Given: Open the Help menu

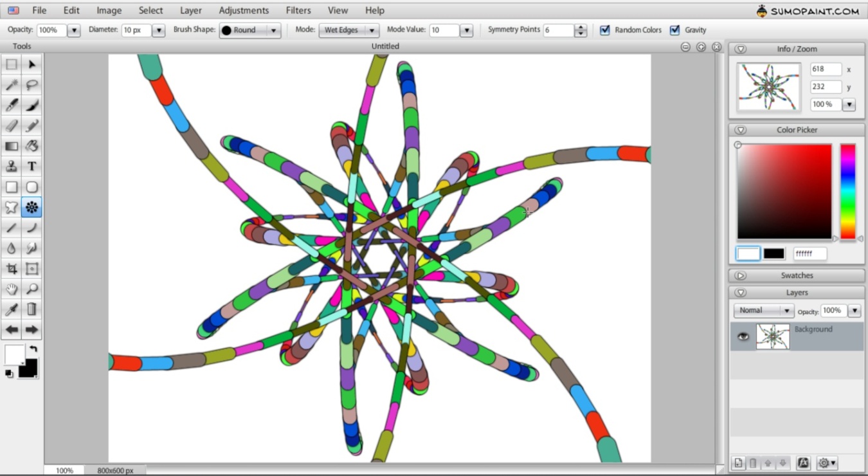Looking at the screenshot, I should 374,10.
